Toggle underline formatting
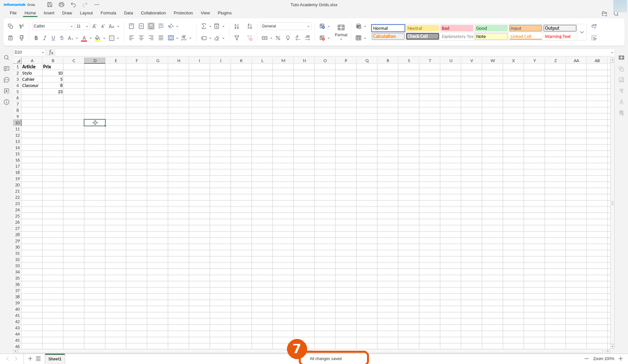The height and width of the screenshot is (364, 628). 53,38
